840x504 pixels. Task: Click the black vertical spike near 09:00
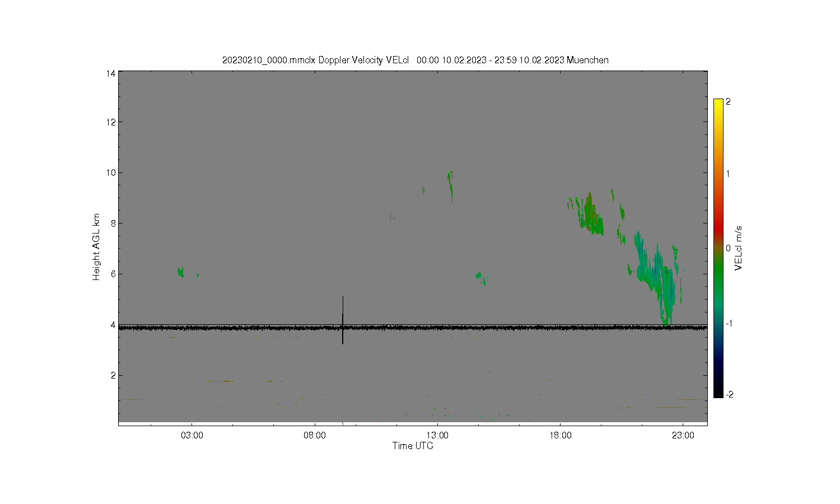coord(343,320)
